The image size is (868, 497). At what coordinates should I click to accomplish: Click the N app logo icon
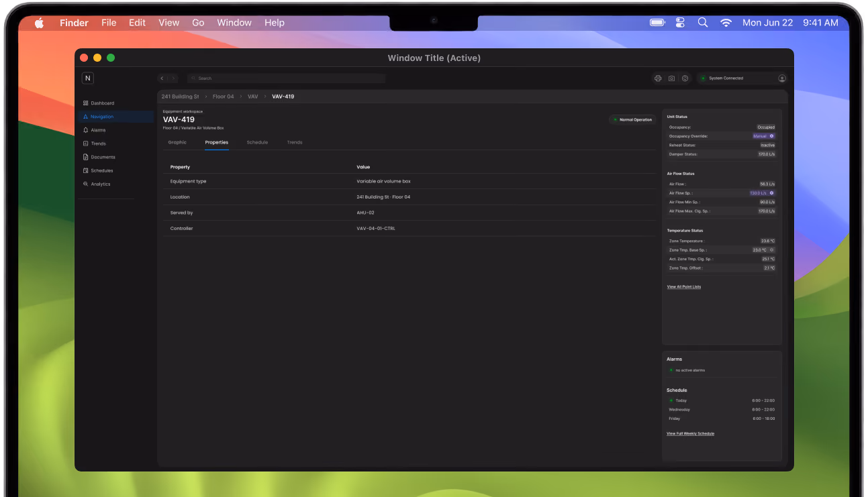[87, 78]
